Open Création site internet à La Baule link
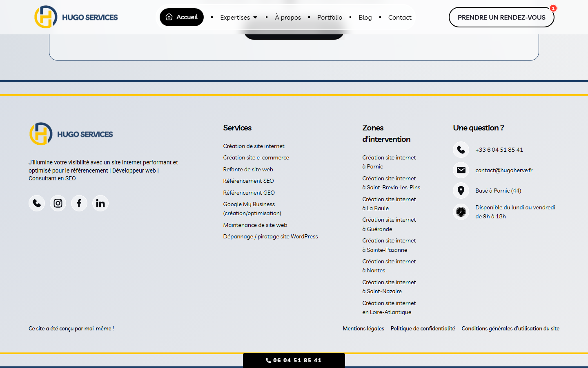Image resolution: width=588 pixels, height=368 pixels. [389, 204]
